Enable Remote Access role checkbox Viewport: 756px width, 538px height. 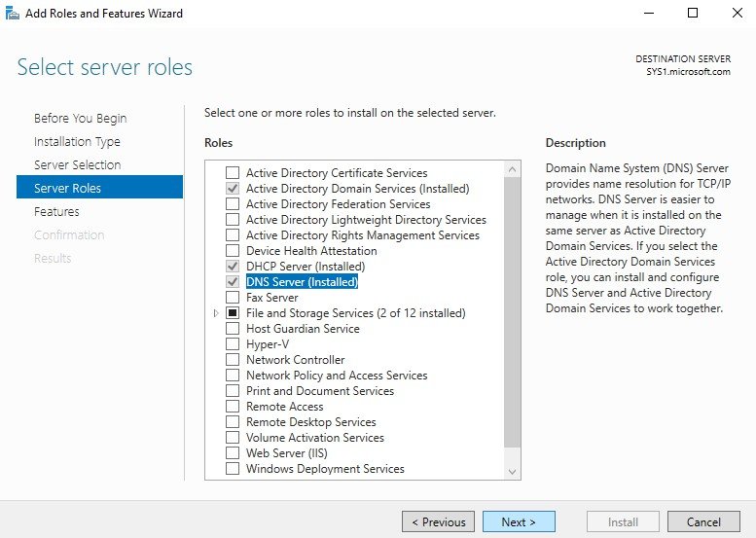click(233, 406)
